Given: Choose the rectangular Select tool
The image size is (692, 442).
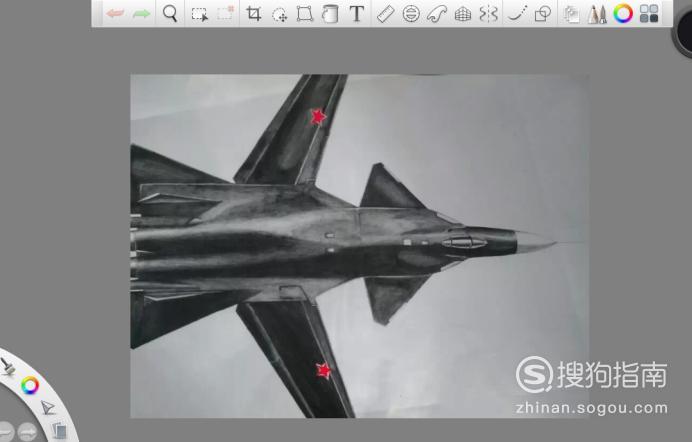Looking at the screenshot, I should (199, 14).
